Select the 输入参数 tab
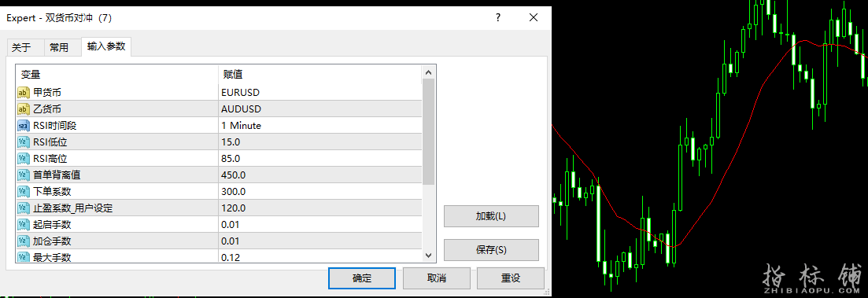 [106, 46]
